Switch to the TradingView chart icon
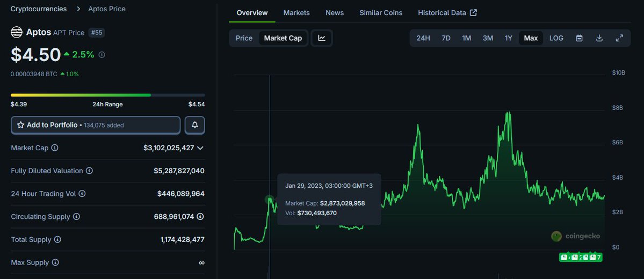The width and height of the screenshot is (644, 279). (x=322, y=38)
